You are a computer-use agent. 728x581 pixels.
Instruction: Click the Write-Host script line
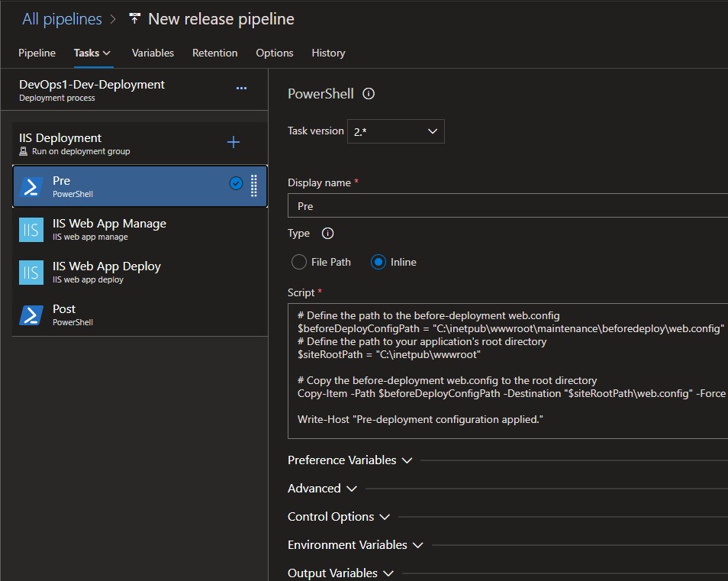[420, 419]
